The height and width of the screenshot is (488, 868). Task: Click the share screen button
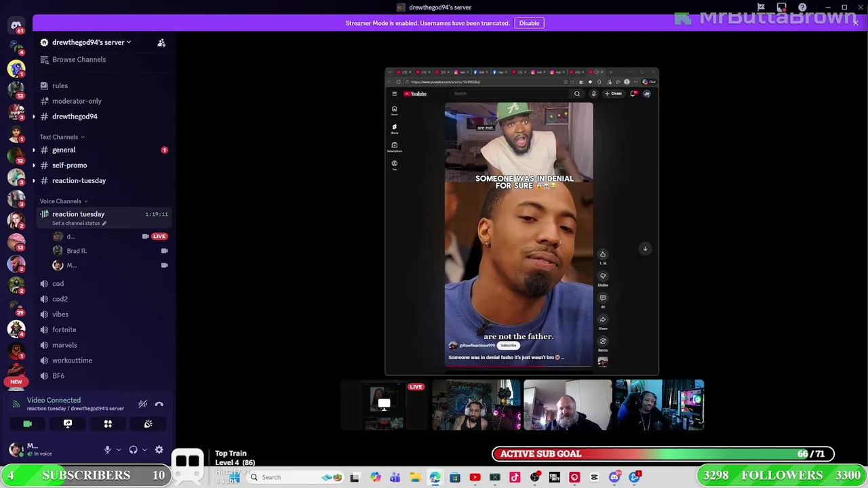(x=68, y=424)
